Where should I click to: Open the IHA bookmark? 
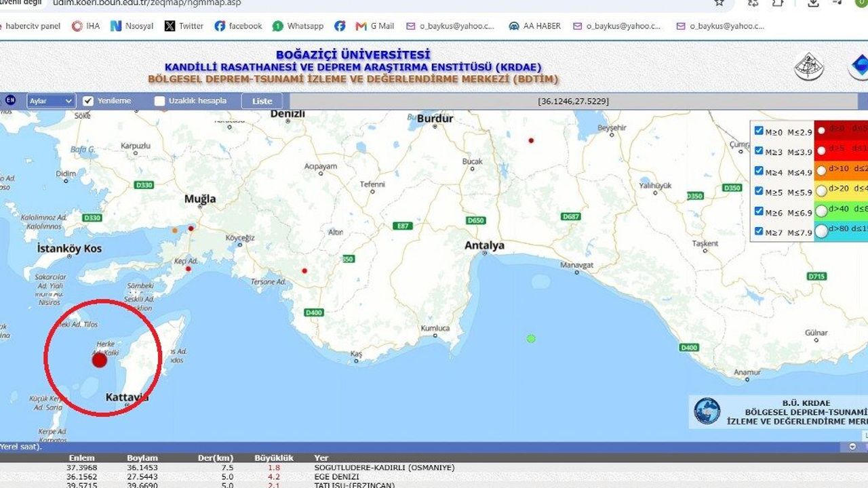click(86, 26)
